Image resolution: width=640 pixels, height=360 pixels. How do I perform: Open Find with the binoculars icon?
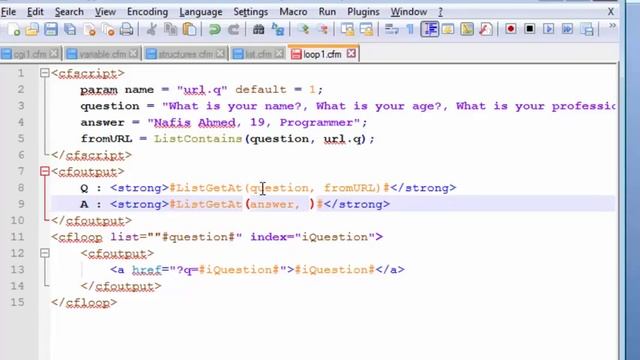[258, 29]
